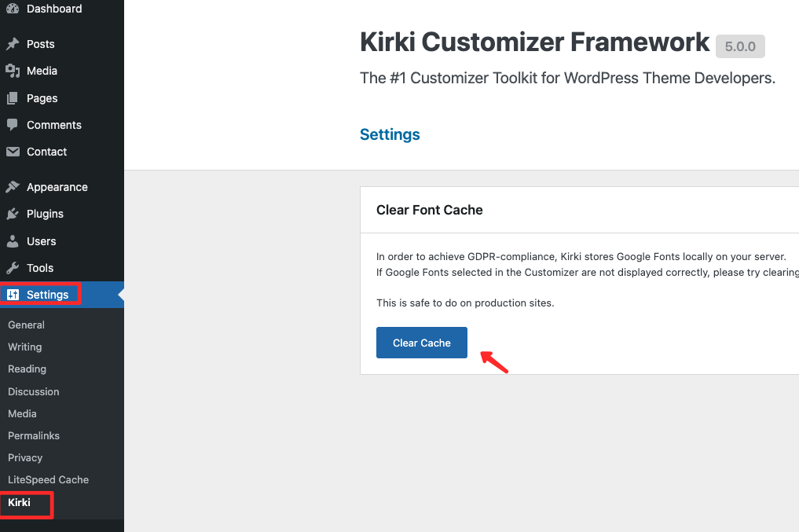Open the Permalinks submenu entry

pos(34,435)
